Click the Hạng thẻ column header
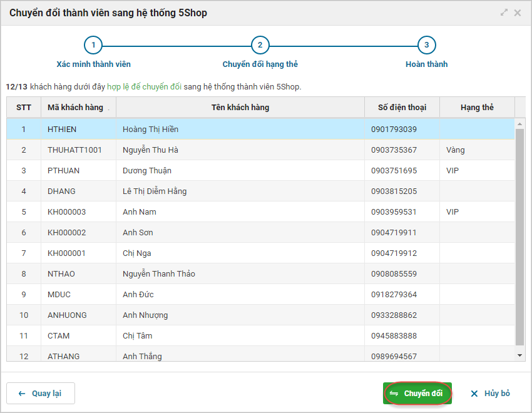The width and height of the screenshot is (532, 413). click(x=477, y=108)
